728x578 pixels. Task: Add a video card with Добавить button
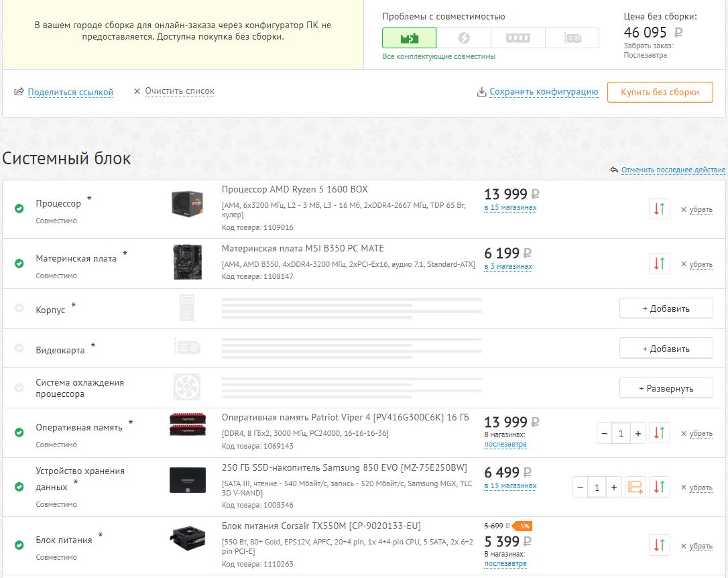click(x=666, y=349)
